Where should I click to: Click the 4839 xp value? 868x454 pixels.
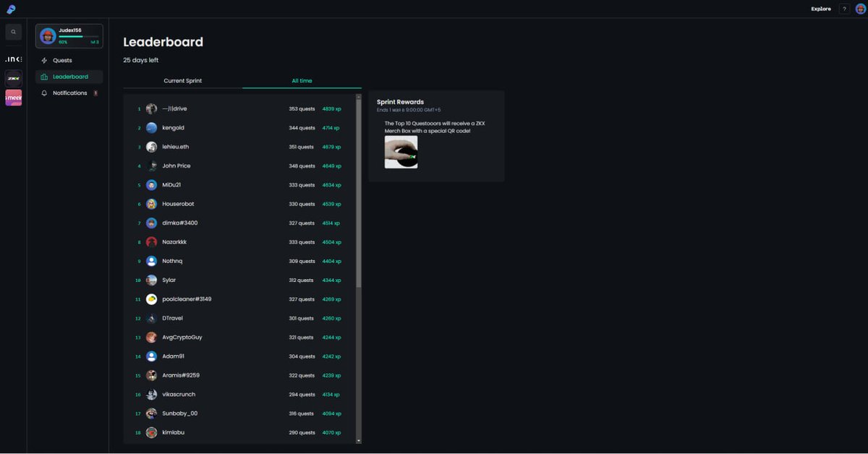pos(331,109)
